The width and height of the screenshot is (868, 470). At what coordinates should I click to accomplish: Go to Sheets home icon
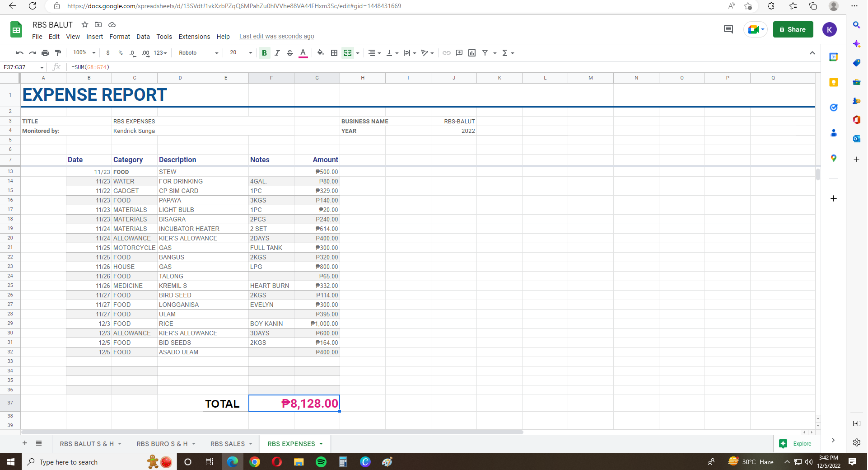pyautogui.click(x=16, y=30)
